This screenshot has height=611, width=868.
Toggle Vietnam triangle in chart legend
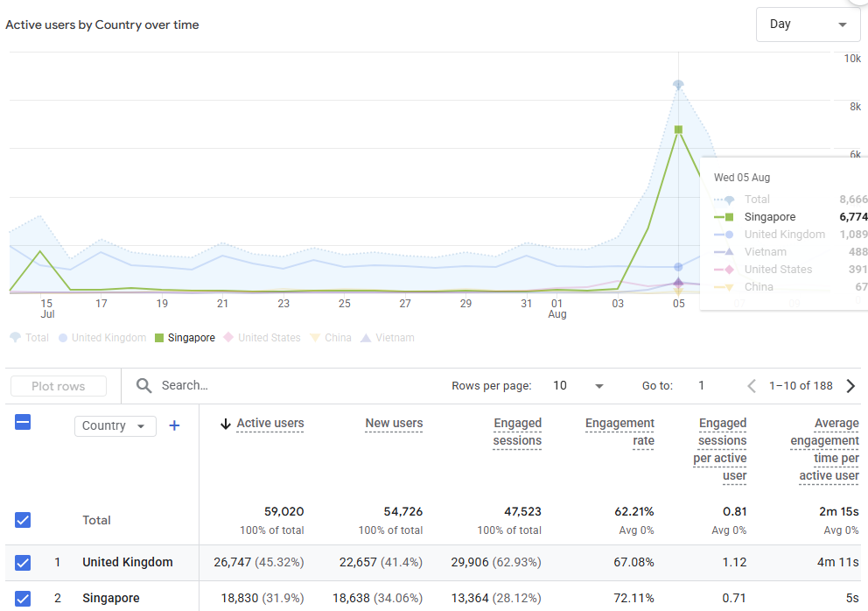click(x=388, y=337)
